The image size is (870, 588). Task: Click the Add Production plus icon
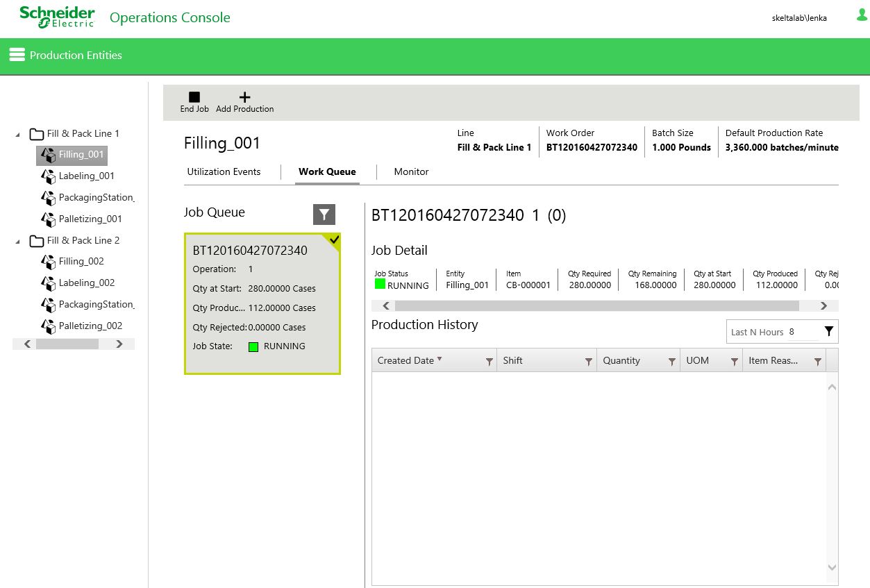[244, 97]
